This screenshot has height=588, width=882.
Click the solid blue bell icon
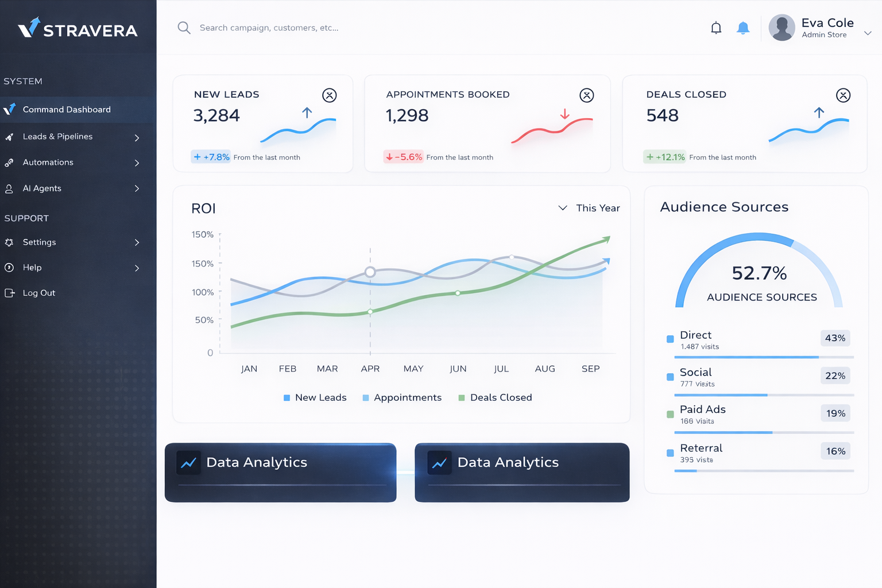(743, 28)
